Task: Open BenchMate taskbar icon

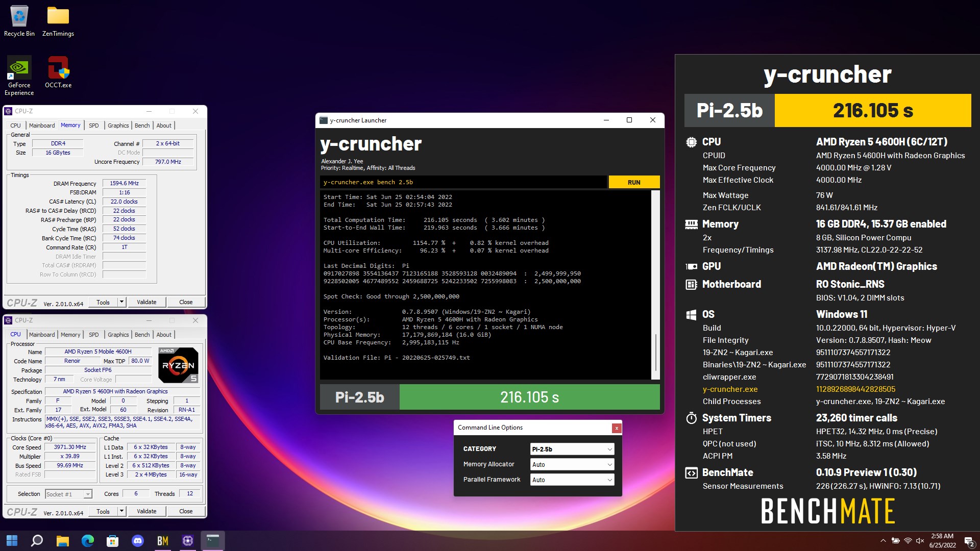Action: pos(162,541)
